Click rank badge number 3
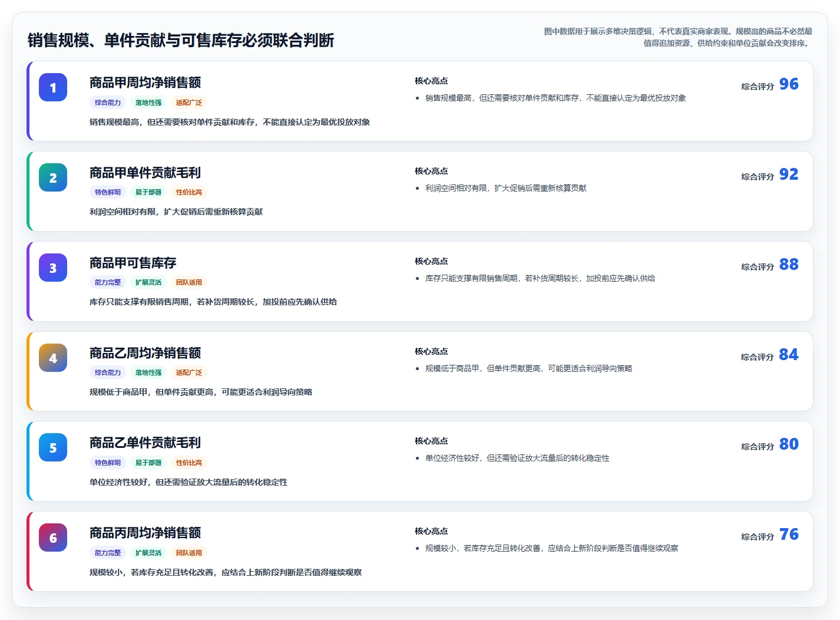Image resolution: width=840 pixels, height=620 pixels. pyautogui.click(x=53, y=268)
